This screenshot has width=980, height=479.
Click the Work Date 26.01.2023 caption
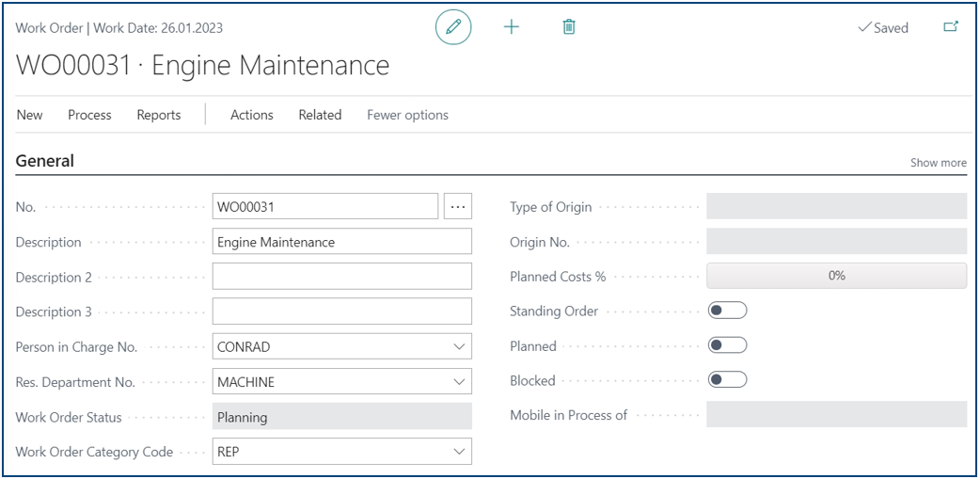point(158,28)
